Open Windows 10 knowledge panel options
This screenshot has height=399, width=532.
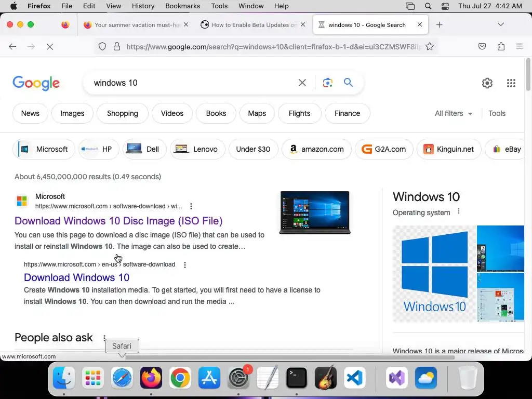(x=458, y=211)
